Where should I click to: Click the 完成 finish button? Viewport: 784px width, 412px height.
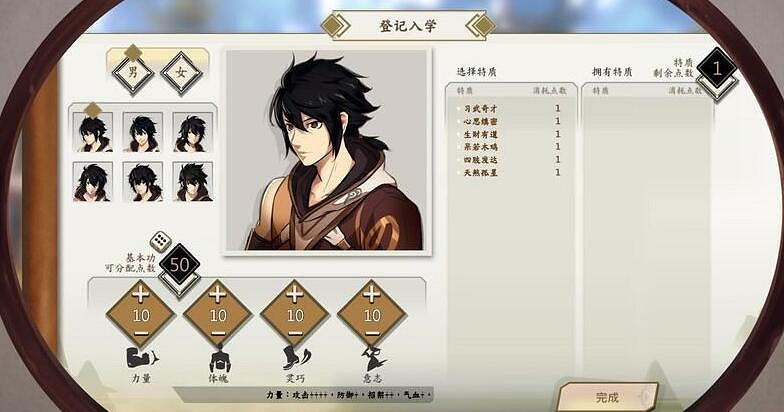click(607, 397)
